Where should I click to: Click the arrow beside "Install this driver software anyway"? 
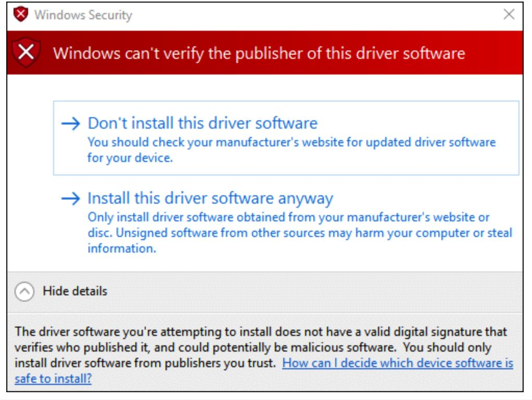71,198
